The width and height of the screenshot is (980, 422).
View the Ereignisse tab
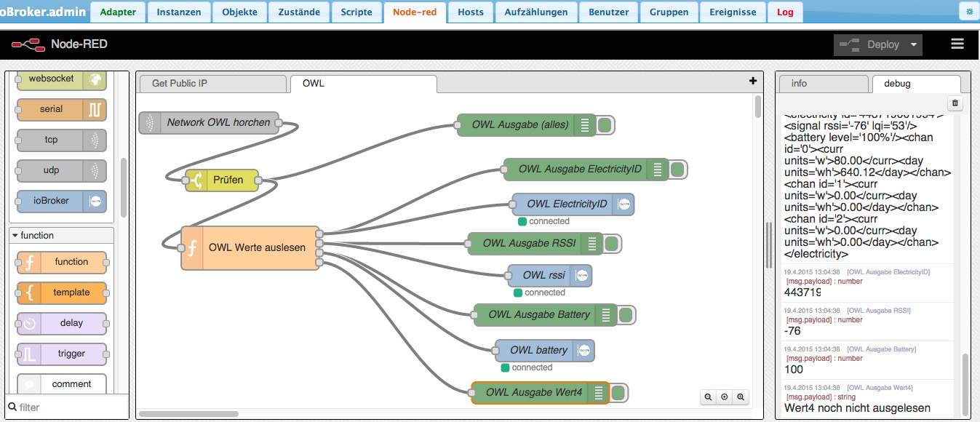pos(733,12)
